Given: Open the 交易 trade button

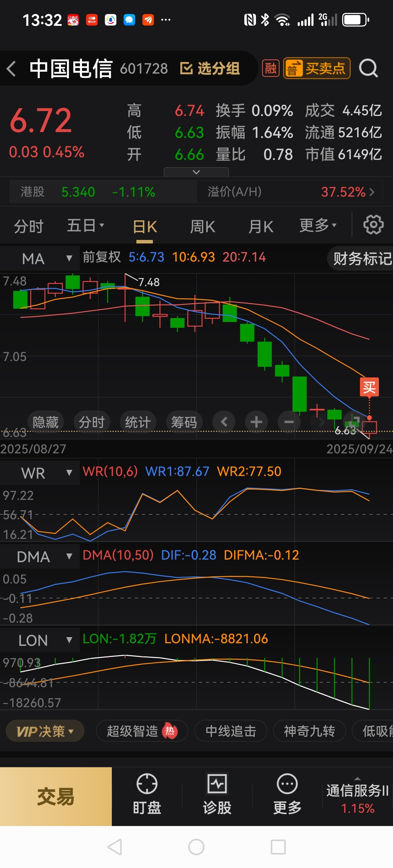Looking at the screenshot, I should pos(56,797).
